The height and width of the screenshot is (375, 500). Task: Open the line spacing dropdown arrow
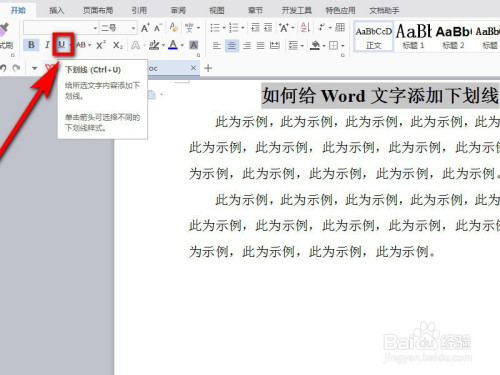(302, 46)
